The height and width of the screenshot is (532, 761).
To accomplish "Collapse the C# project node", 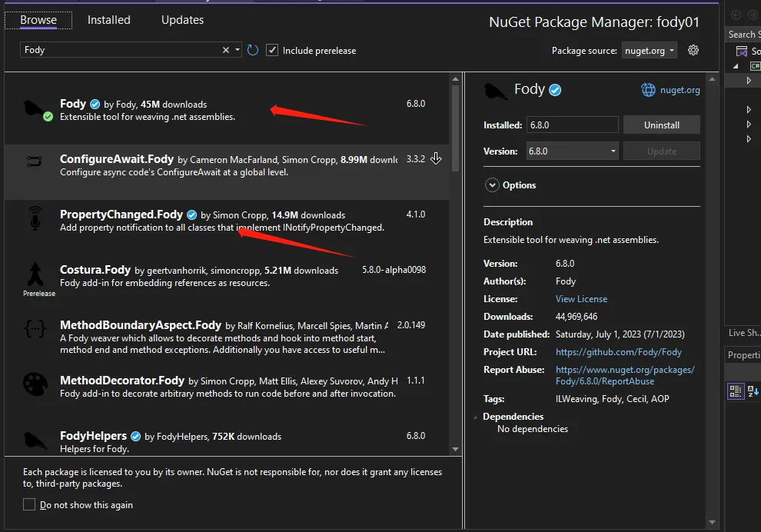I will (x=736, y=66).
